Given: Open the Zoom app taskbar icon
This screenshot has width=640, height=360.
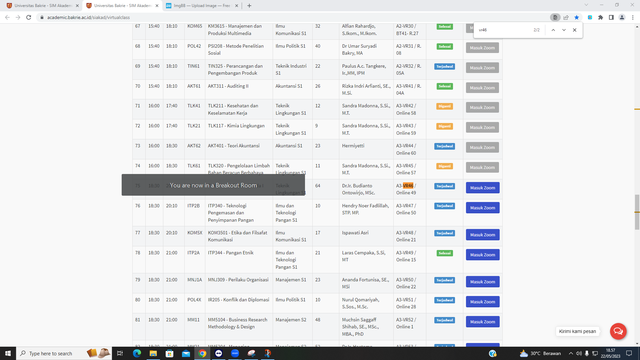Looking at the screenshot, I should pyautogui.click(x=235, y=353).
